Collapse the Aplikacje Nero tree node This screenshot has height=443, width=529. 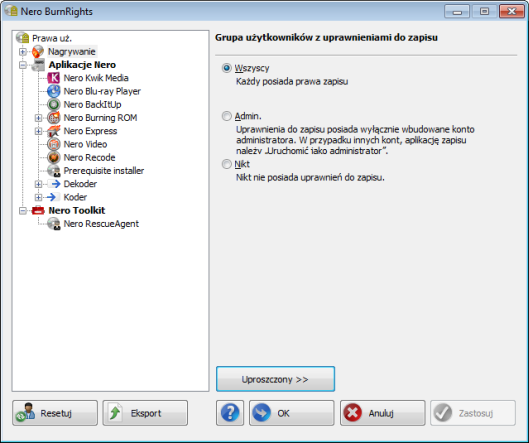[23, 65]
